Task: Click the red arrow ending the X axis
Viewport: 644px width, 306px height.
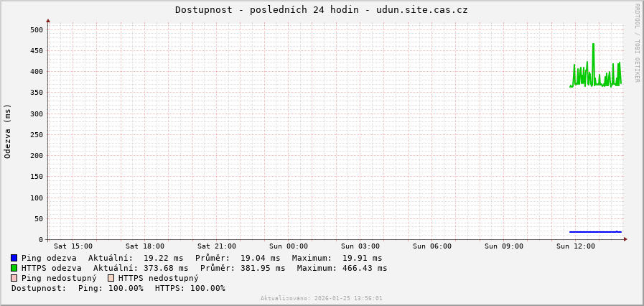Action: (625, 239)
